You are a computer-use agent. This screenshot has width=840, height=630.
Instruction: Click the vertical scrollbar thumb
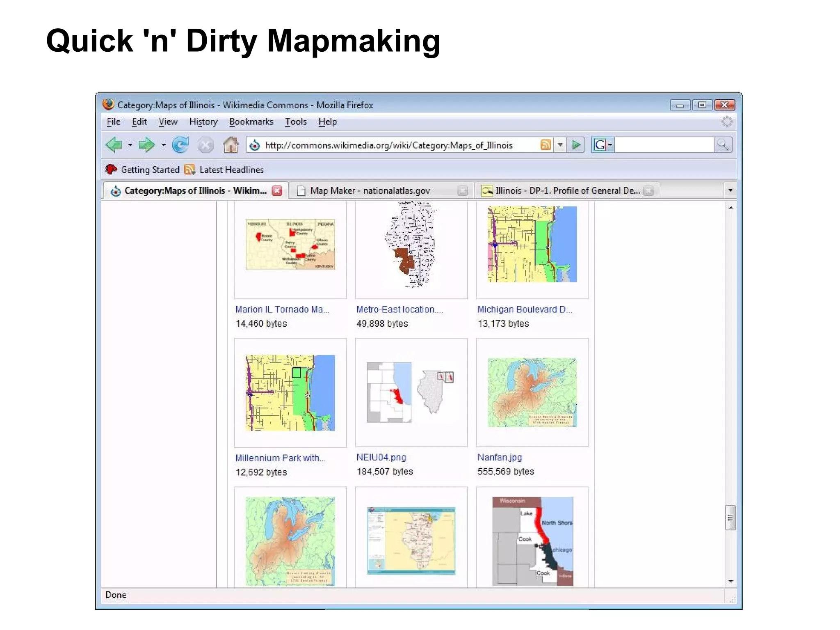pos(730,518)
